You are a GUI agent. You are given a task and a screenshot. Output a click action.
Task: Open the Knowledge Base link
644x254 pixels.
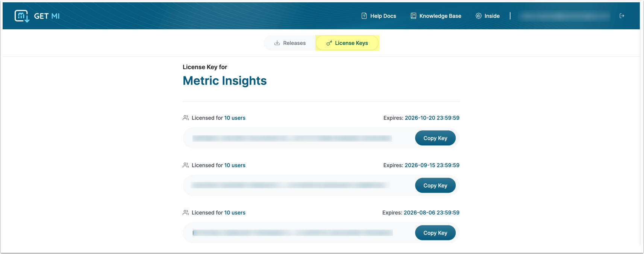440,16
